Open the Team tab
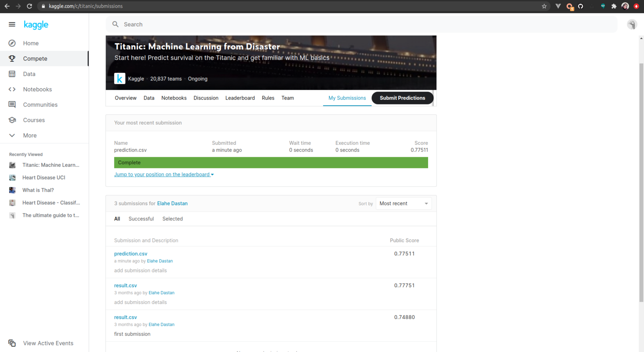The width and height of the screenshot is (644, 352). pyautogui.click(x=287, y=98)
